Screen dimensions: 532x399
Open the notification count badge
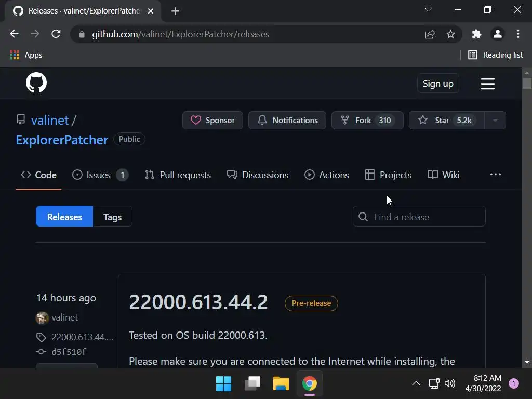click(x=514, y=383)
